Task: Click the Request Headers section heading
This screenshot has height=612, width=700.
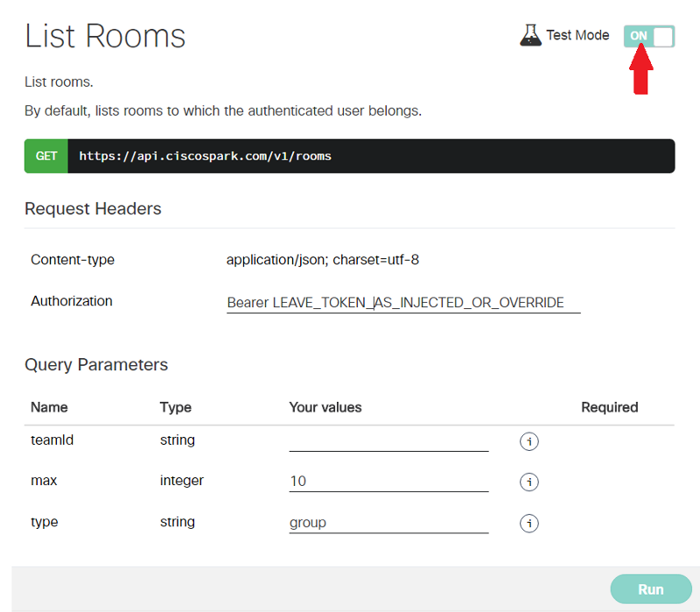Action: (93, 208)
